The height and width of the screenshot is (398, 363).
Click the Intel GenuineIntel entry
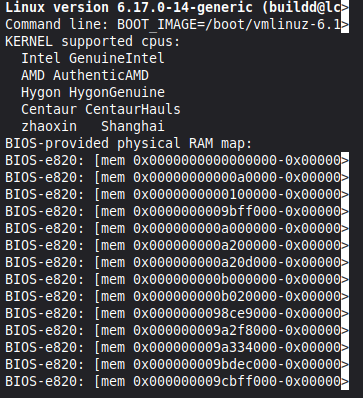click(x=93, y=58)
